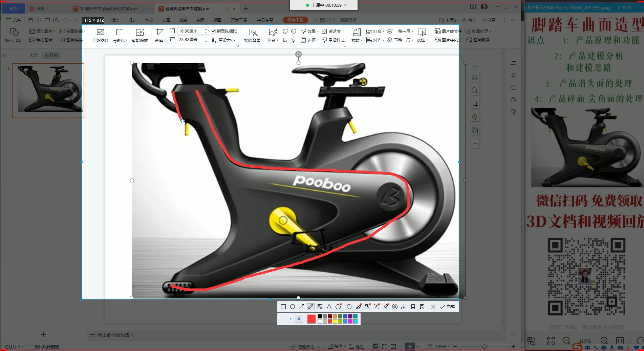Image resolution: width=644 pixels, height=351 pixels.
Task: Click 重设大小 reset size button
Action: point(223,40)
